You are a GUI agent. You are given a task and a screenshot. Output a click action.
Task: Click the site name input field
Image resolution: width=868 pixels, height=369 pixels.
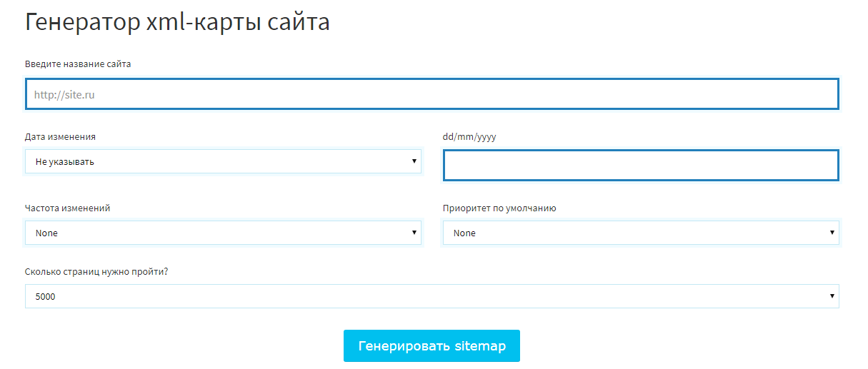(431, 93)
